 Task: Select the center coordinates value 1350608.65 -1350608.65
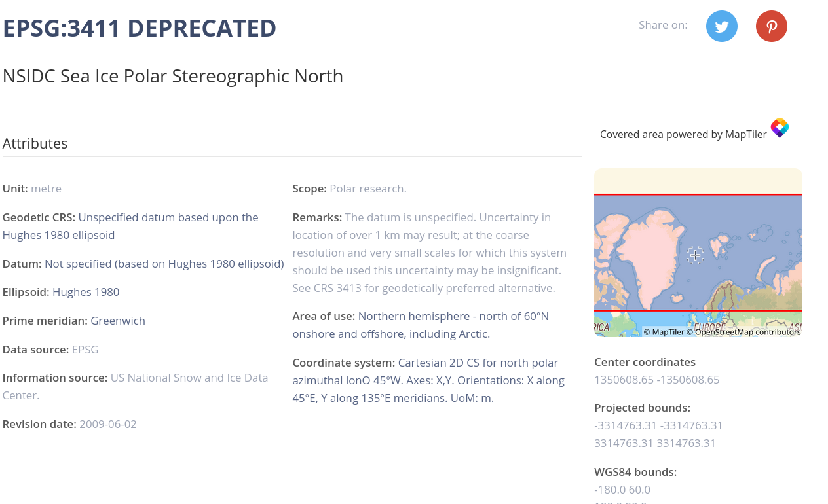point(656,379)
